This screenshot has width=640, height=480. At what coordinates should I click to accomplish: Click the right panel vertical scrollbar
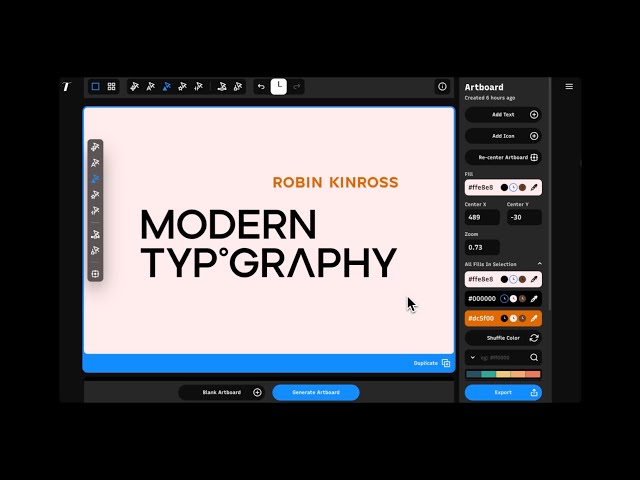[x=550, y=194]
